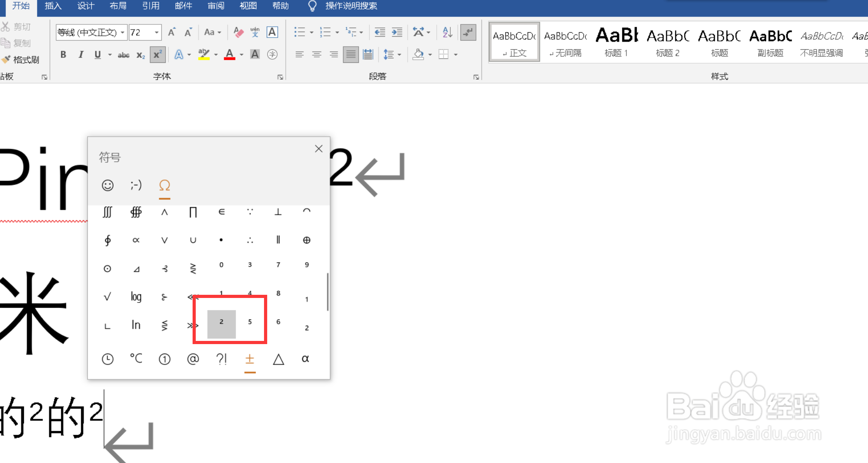Toggle character shading button
This screenshot has width=868, height=463.
tap(255, 55)
